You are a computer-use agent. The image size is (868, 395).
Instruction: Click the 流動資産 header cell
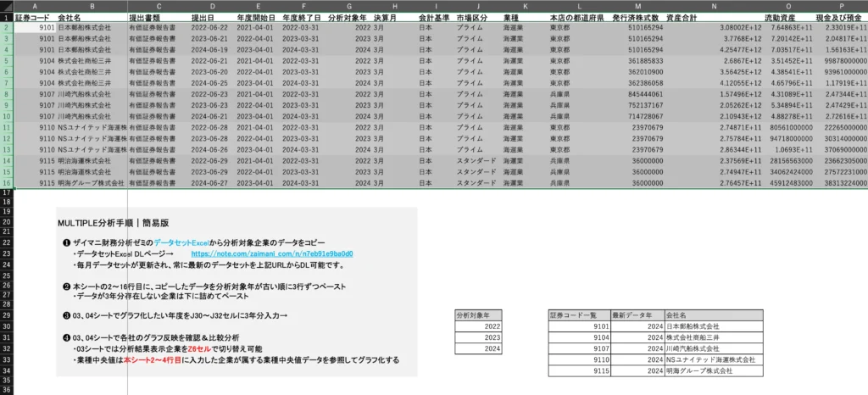coord(789,17)
